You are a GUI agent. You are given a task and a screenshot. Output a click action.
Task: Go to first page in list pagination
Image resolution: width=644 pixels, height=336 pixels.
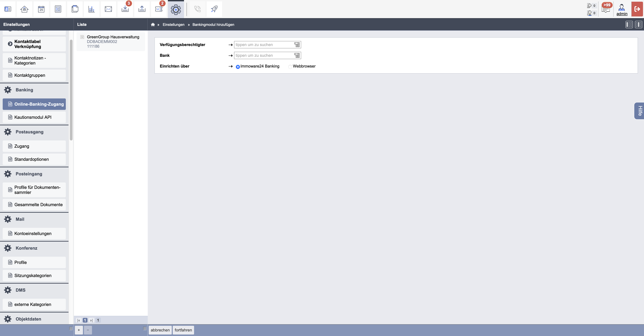(79, 320)
